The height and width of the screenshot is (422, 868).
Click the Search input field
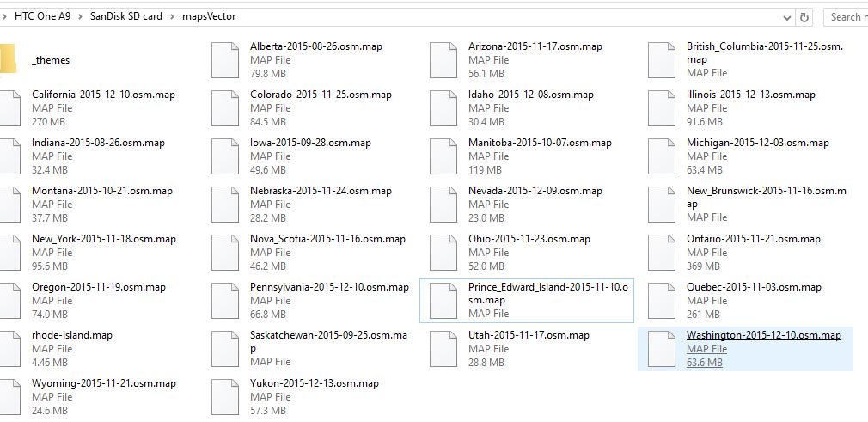(x=847, y=16)
